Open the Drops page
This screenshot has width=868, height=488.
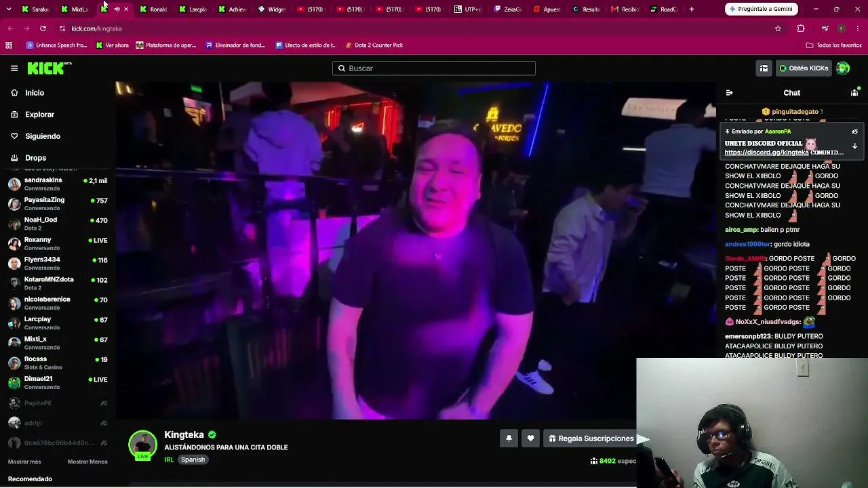tap(35, 158)
